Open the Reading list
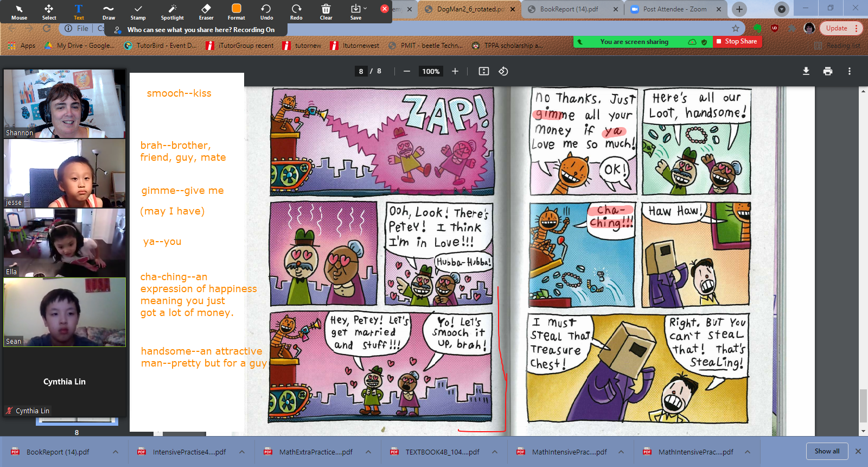The height and width of the screenshot is (467, 868). 837,46
